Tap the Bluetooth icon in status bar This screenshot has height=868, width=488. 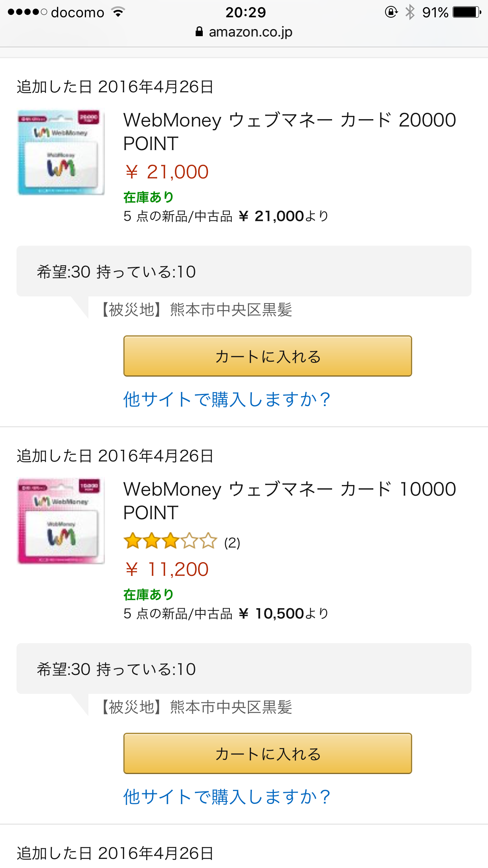click(410, 12)
